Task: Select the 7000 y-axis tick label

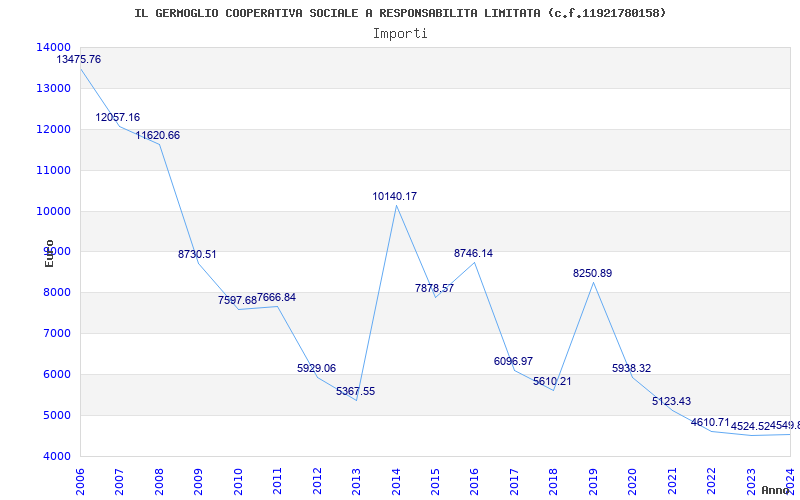Action: (x=56, y=334)
